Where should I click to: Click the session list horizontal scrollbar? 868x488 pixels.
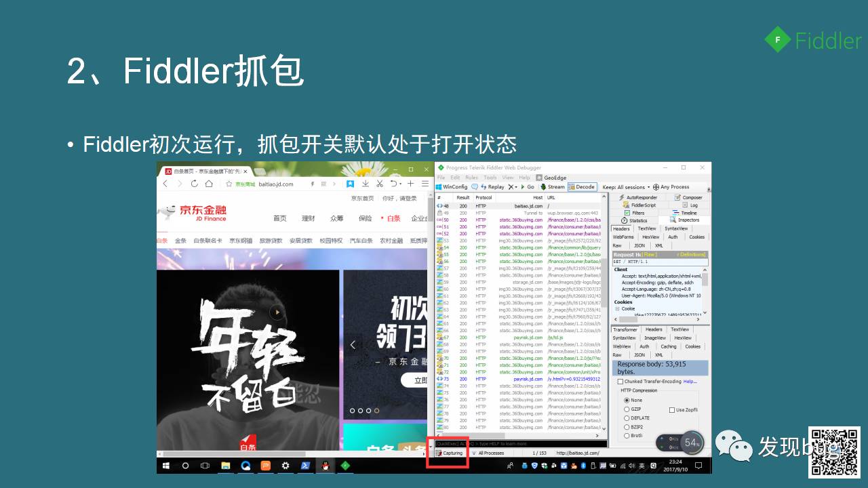(x=519, y=436)
